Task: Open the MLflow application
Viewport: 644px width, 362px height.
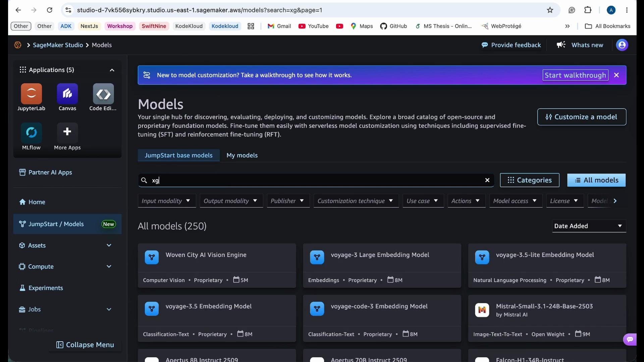Action: 31,136
